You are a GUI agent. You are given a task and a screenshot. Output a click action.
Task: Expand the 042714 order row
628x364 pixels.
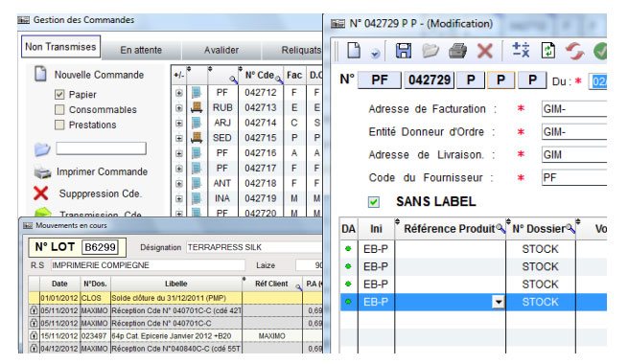[x=178, y=124]
